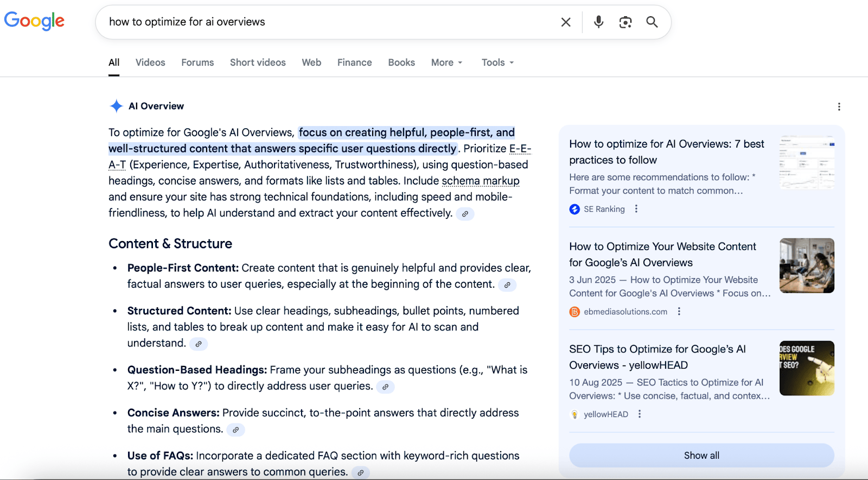This screenshot has height=480, width=868.
Task: Click the 'Question-Based Headings:' bold text
Action: (x=197, y=370)
